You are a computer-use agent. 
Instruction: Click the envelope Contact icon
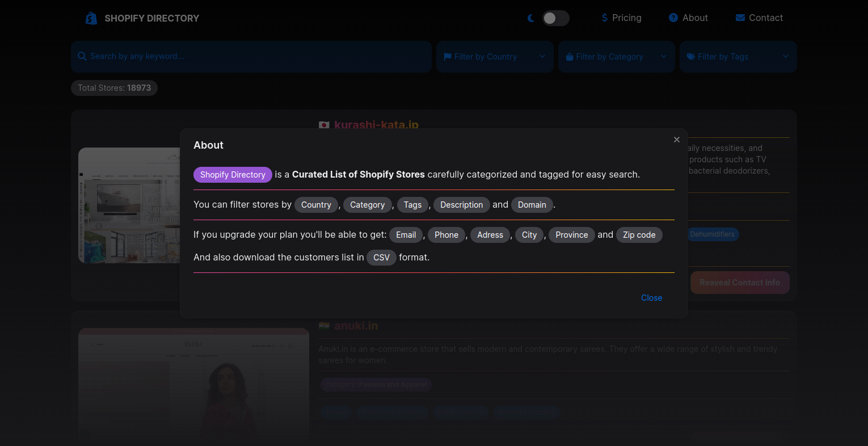click(740, 18)
